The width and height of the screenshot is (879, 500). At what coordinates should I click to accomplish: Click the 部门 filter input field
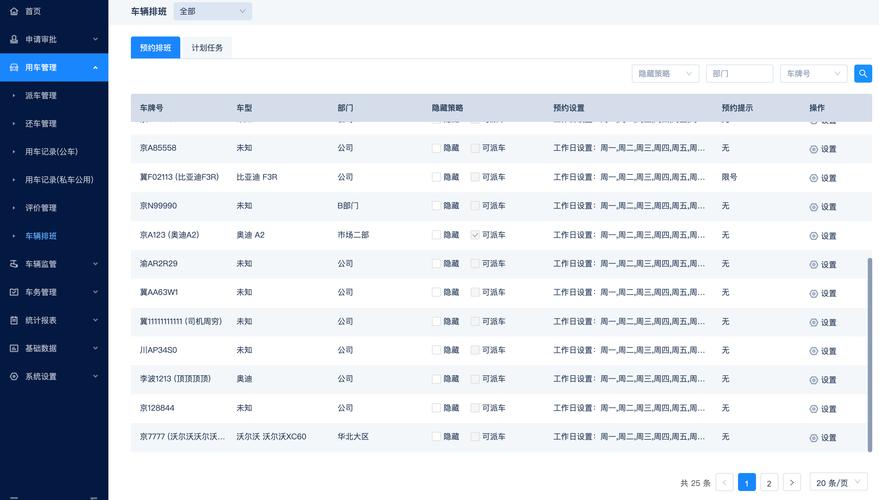739,73
